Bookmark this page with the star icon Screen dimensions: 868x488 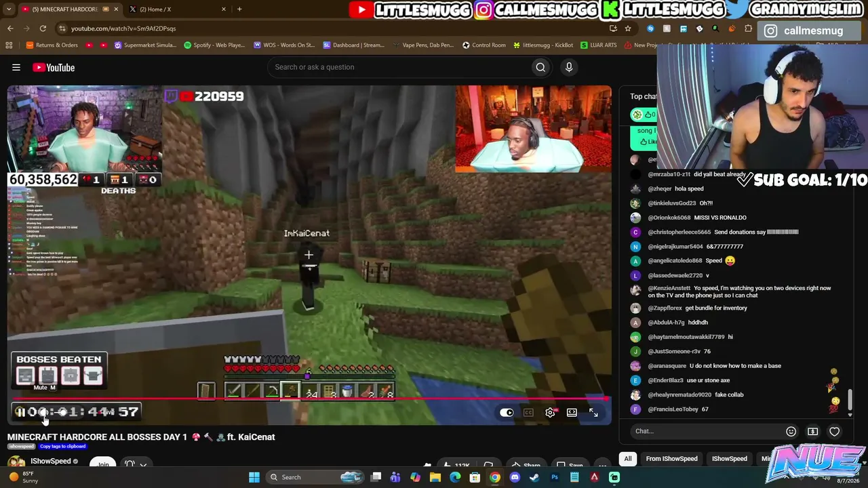click(x=628, y=28)
